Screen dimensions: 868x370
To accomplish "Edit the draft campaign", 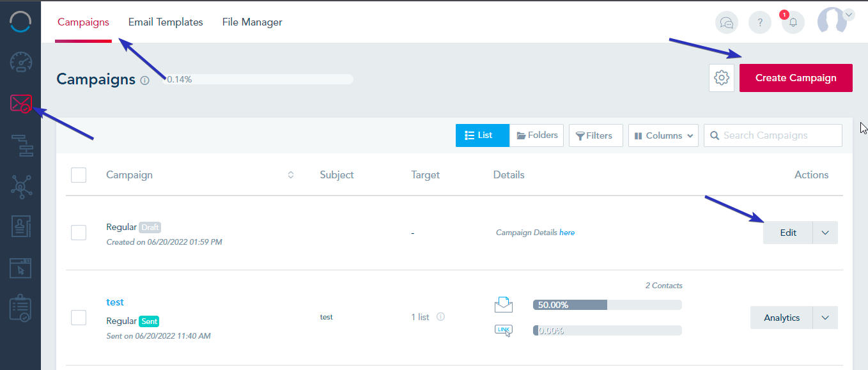I will (788, 233).
